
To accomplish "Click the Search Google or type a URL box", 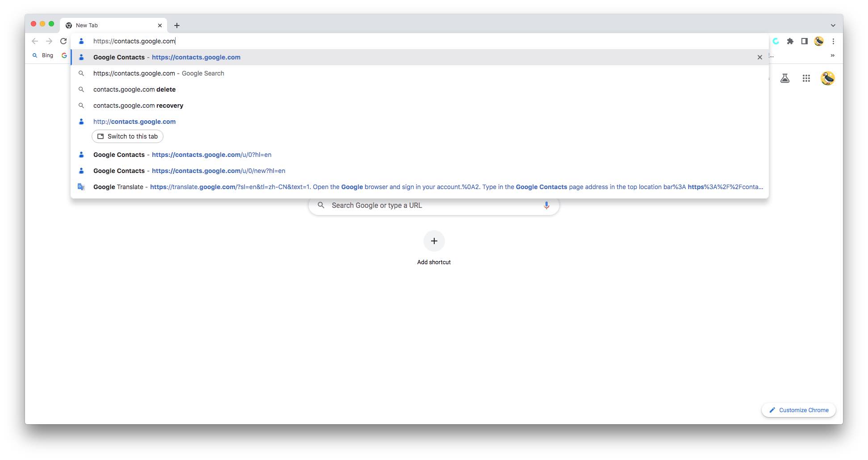I will coord(434,205).
